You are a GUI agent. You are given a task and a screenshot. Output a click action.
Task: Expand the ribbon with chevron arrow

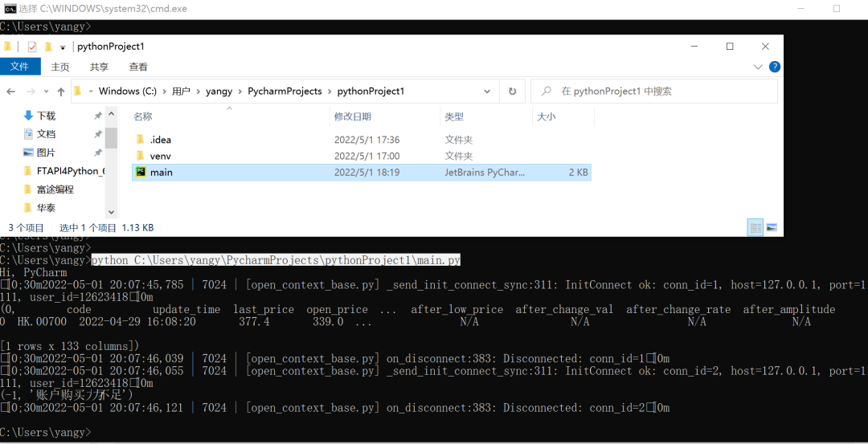pyautogui.click(x=759, y=67)
